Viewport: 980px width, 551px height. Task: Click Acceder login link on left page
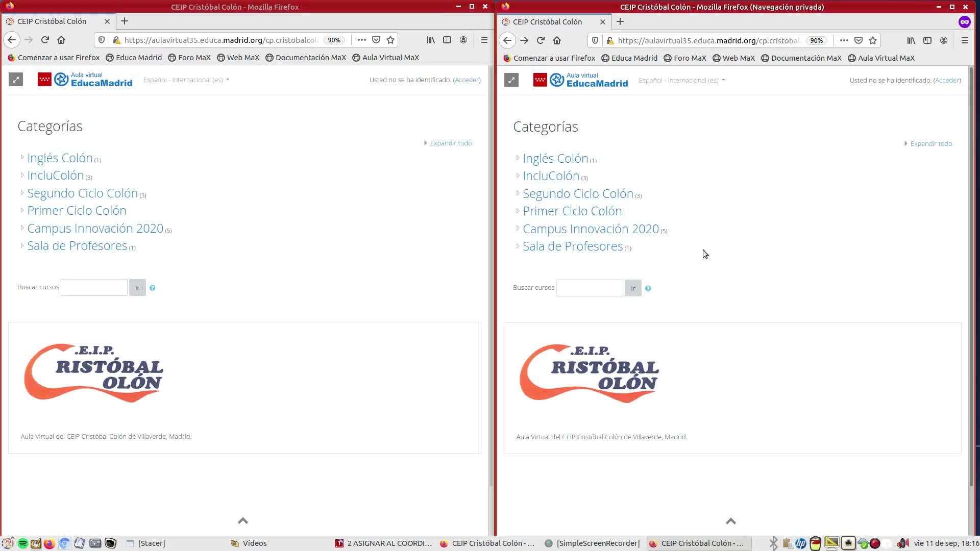(x=467, y=80)
